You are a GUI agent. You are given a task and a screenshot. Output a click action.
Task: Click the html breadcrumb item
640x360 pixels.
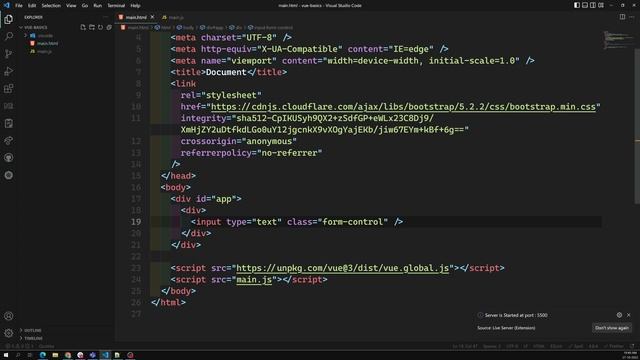[163, 27]
